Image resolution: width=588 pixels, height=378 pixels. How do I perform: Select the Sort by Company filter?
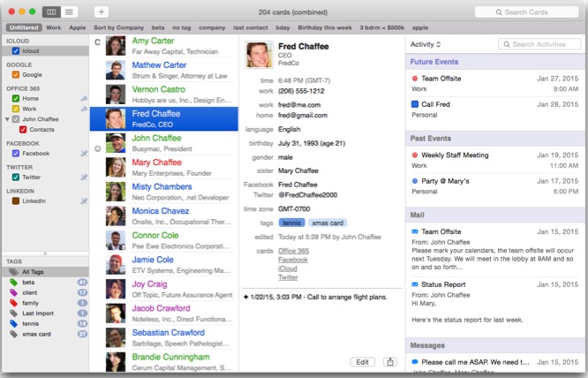point(119,27)
